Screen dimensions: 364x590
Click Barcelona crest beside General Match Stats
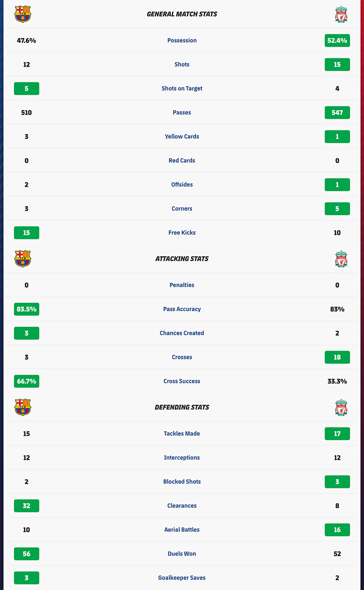click(23, 14)
